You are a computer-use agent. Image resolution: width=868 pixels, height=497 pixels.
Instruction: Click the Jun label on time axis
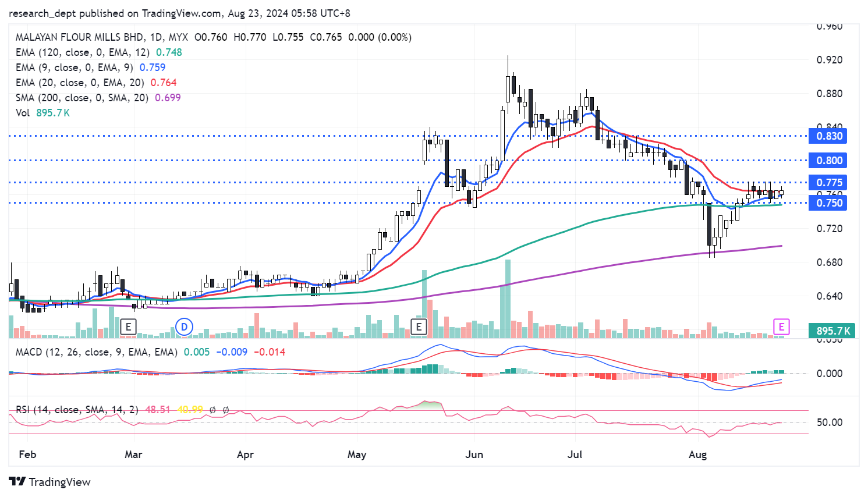pyautogui.click(x=474, y=455)
